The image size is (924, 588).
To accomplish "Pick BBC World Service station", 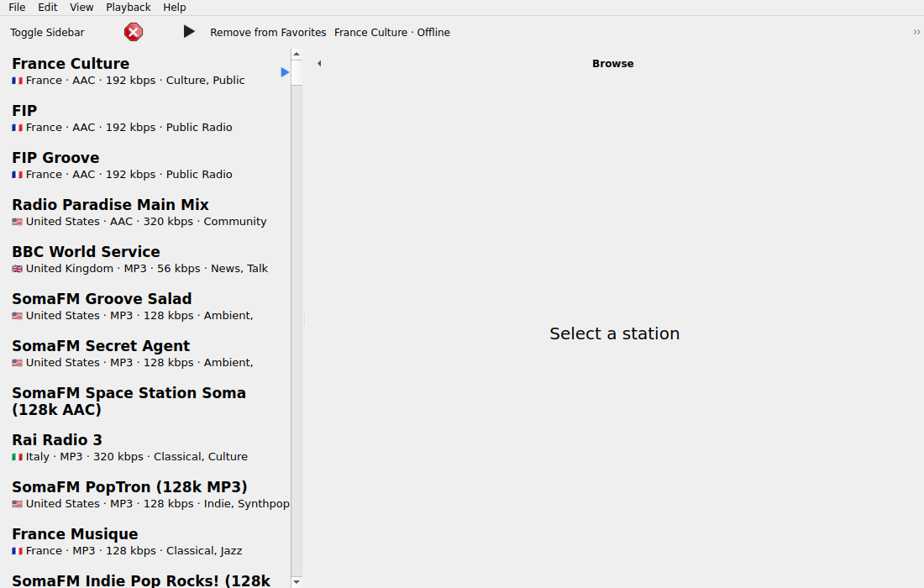I will (145, 260).
